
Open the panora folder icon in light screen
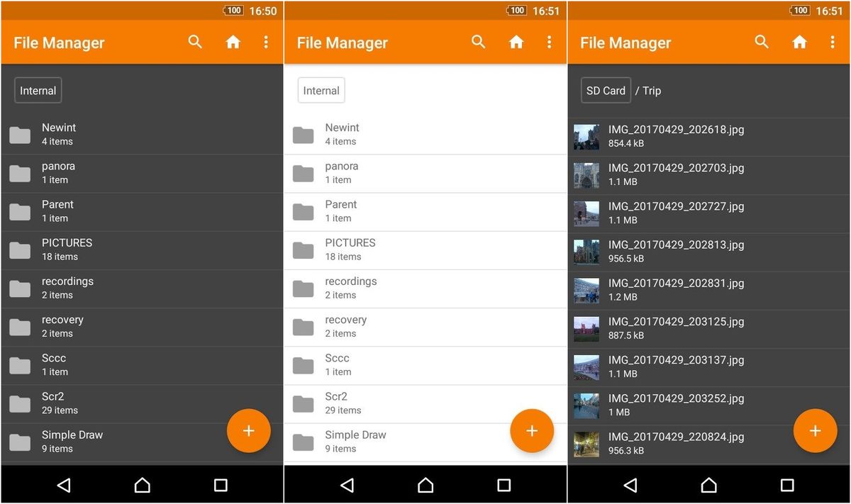pos(304,173)
